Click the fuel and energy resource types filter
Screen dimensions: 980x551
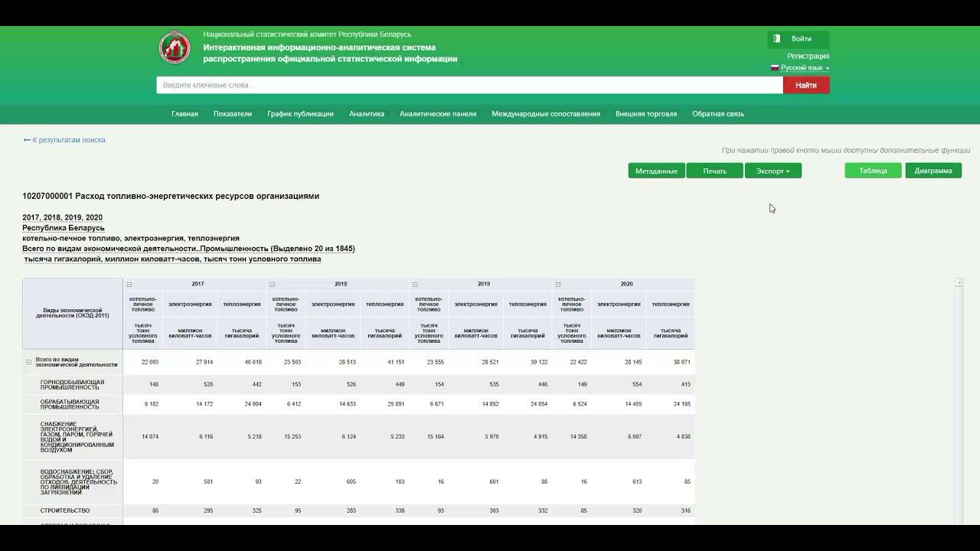click(131, 238)
